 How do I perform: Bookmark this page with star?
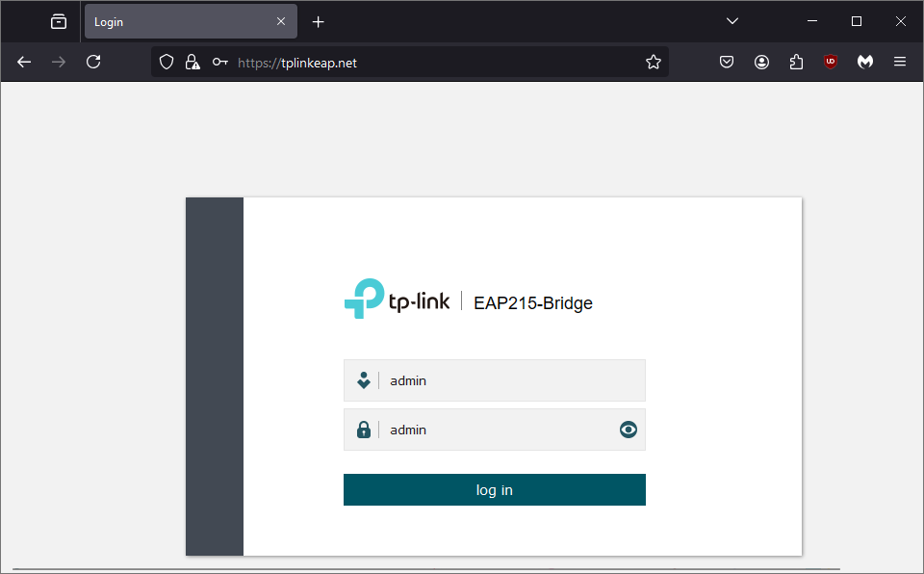point(653,62)
